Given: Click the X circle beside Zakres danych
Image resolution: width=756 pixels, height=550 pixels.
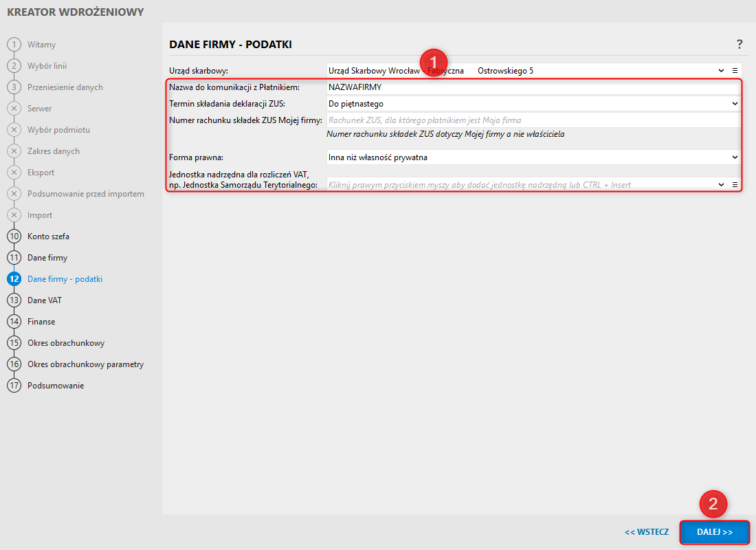Looking at the screenshot, I should point(14,151).
